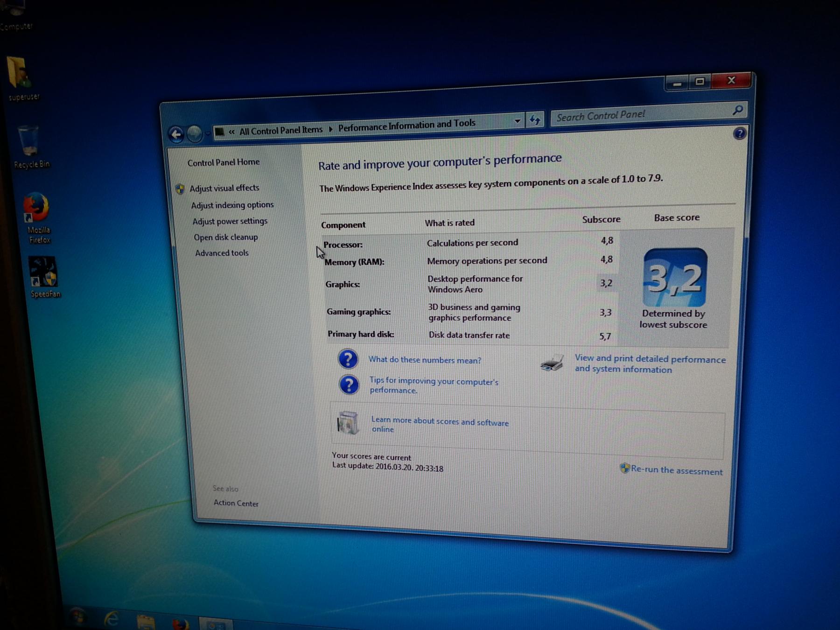This screenshot has height=630, width=840.
Task: Expand the address bar history dropdown arrow
Action: tap(517, 121)
